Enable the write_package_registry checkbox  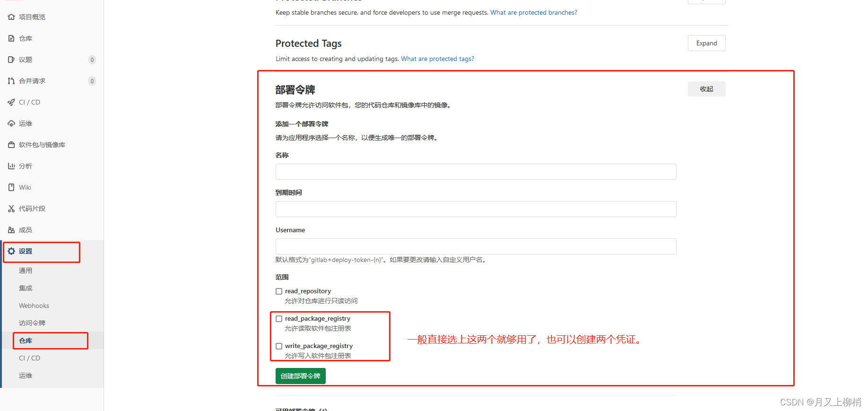click(x=279, y=346)
